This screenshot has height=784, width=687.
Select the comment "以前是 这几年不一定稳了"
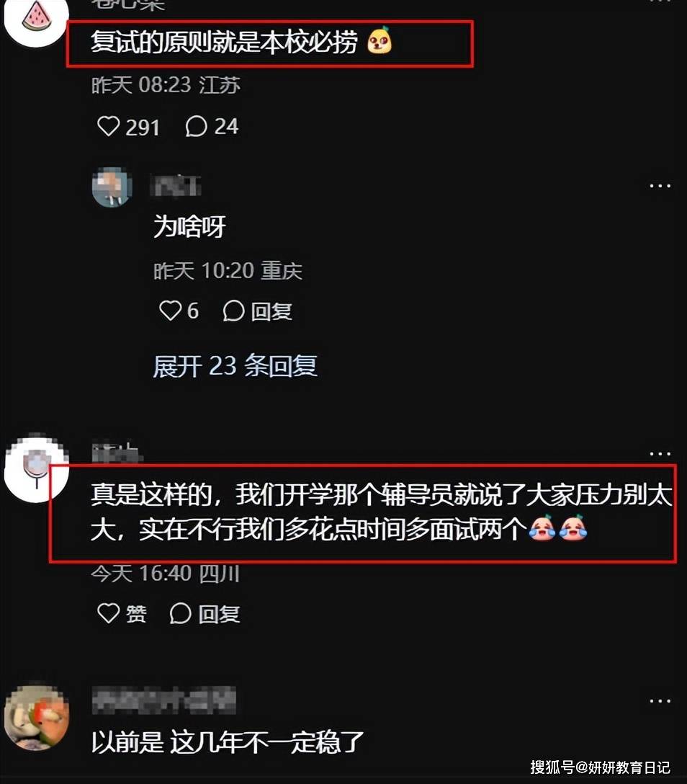[x=228, y=742]
